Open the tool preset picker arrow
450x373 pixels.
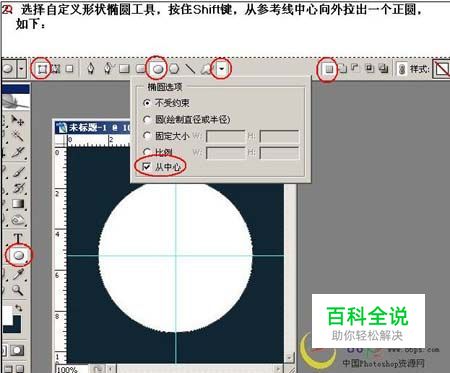tap(21, 69)
